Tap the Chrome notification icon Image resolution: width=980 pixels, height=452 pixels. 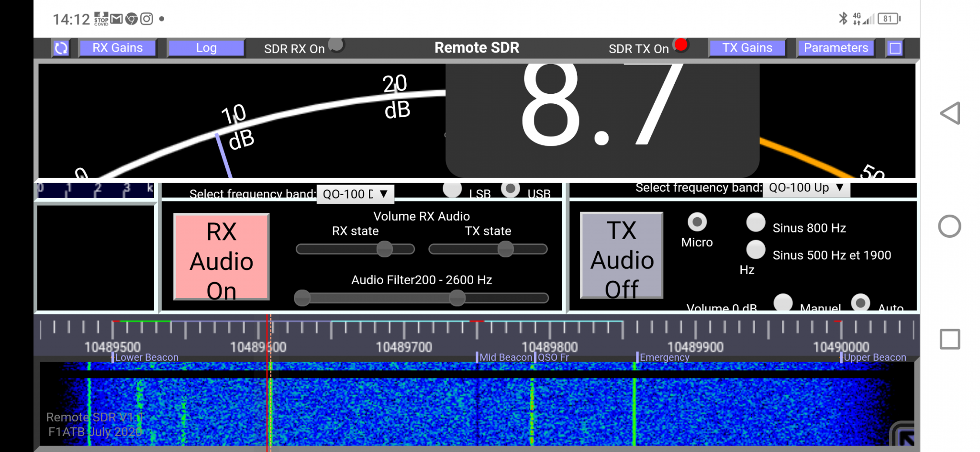[131, 19]
